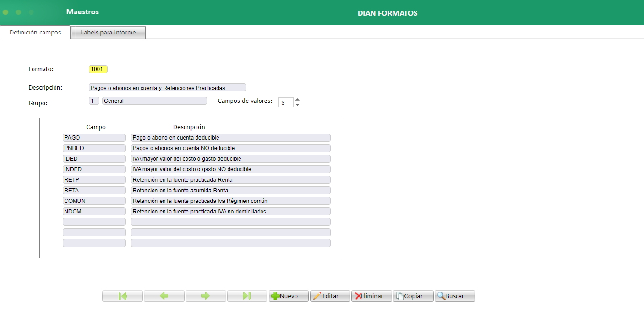Jump to the last record
Screen dimensions: 644x314
[247, 296]
